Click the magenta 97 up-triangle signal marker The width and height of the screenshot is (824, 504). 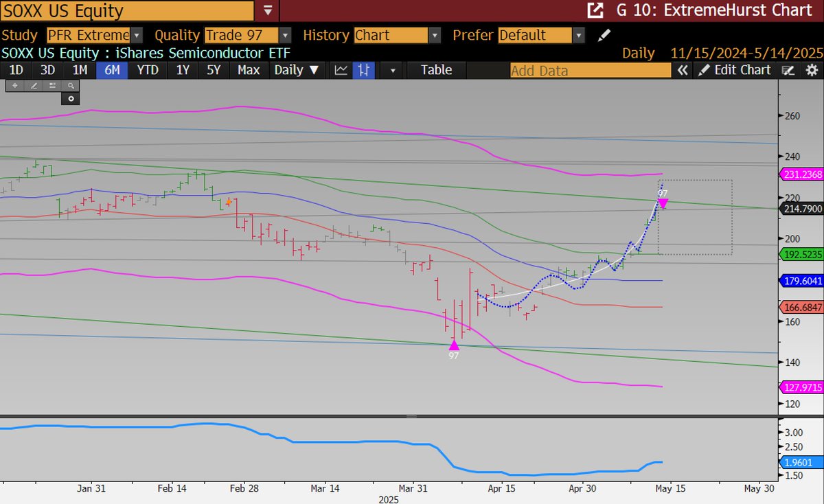454,345
